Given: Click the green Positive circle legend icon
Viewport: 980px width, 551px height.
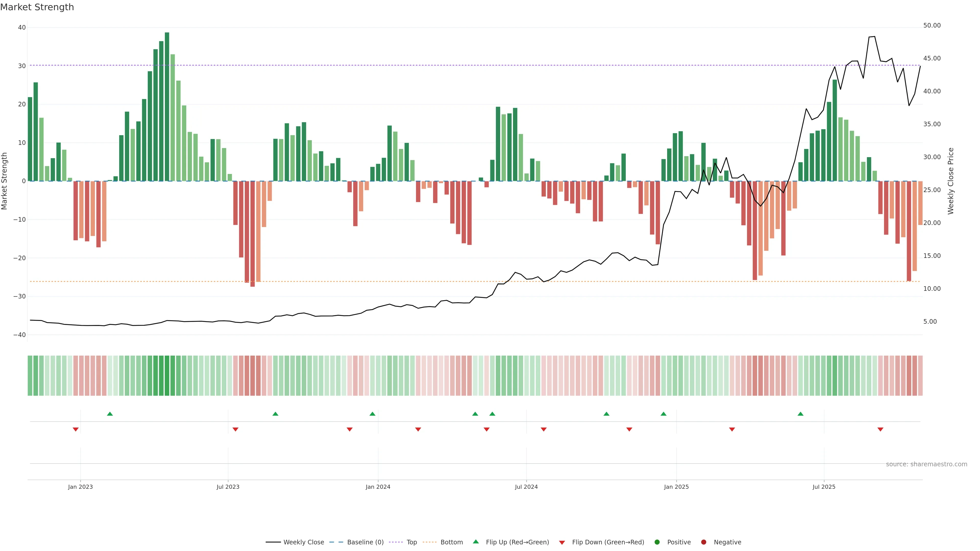Looking at the screenshot, I should click(657, 542).
